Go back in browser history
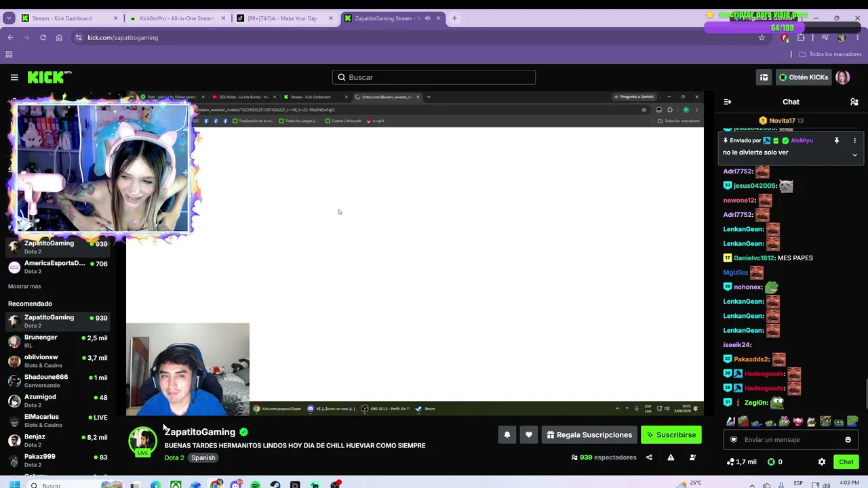Screen dimensions: 868x488 click(x=10, y=37)
